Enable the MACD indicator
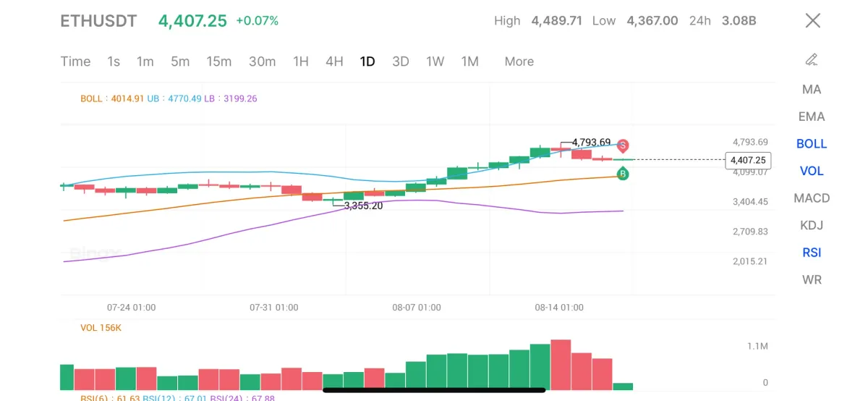The image size is (868, 401). [812, 198]
